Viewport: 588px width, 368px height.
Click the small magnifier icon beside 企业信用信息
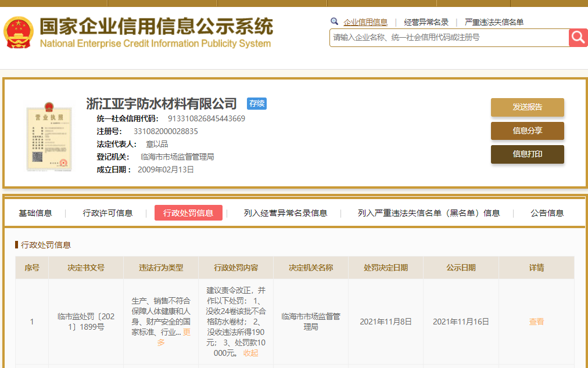tap(334, 21)
